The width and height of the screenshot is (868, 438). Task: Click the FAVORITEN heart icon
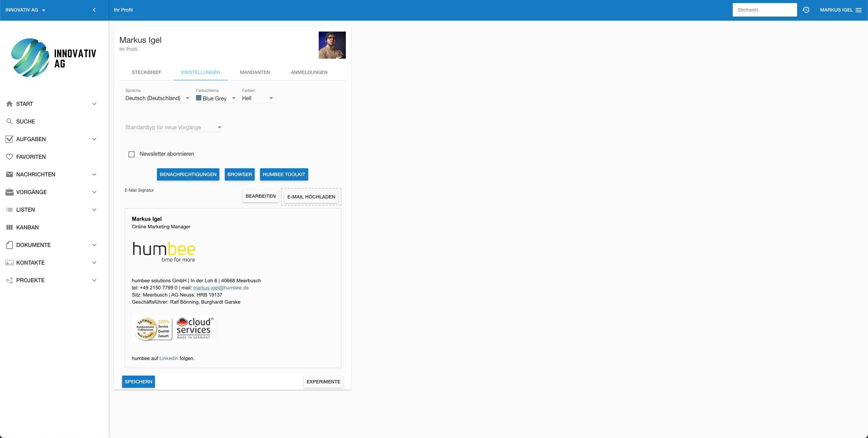(x=9, y=156)
